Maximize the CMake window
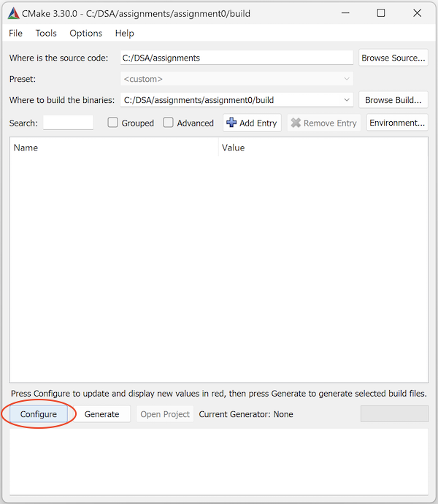 [x=381, y=13]
